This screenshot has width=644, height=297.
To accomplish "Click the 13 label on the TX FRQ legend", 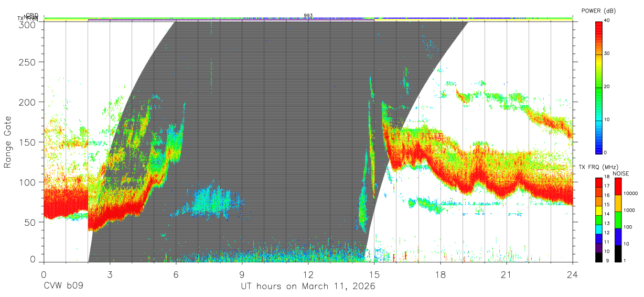I will [x=606, y=223].
